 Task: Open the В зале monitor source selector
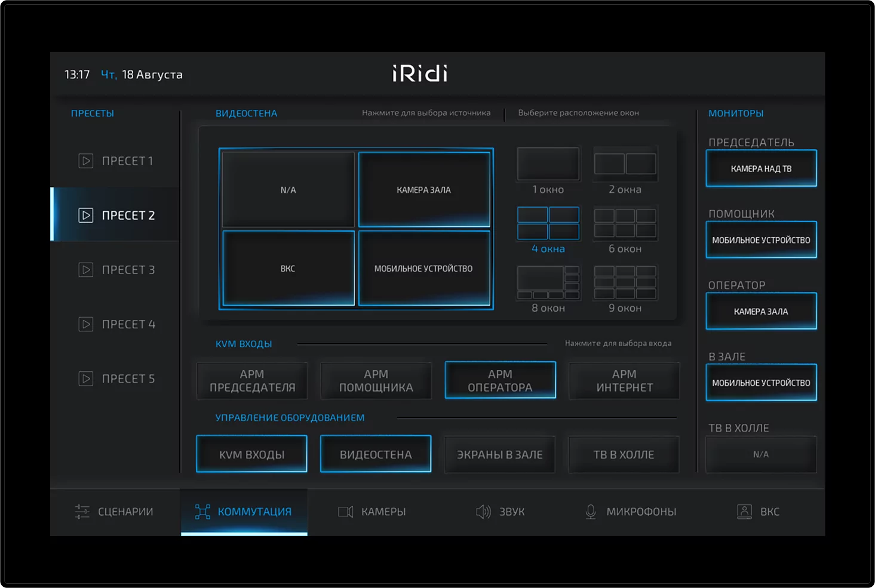coord(761,383)
